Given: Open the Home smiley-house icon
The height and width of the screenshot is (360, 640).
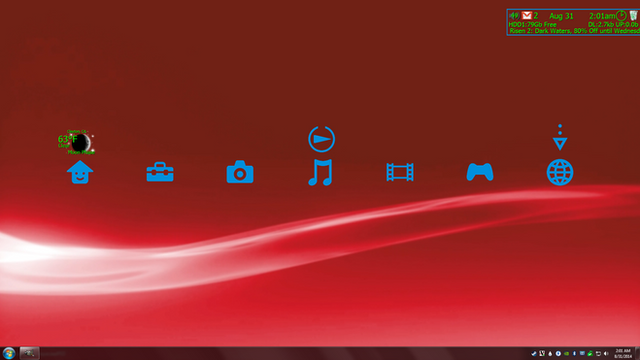Looking at the screenshot, I should point(80,172).
